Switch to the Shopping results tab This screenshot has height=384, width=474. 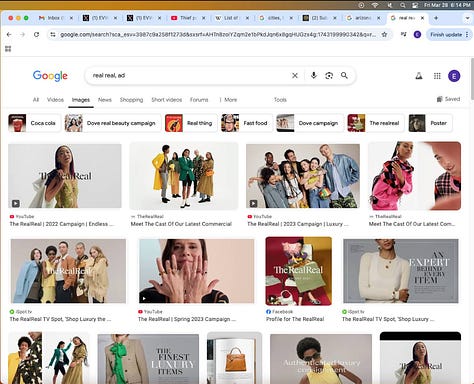[x=131, y=100]
